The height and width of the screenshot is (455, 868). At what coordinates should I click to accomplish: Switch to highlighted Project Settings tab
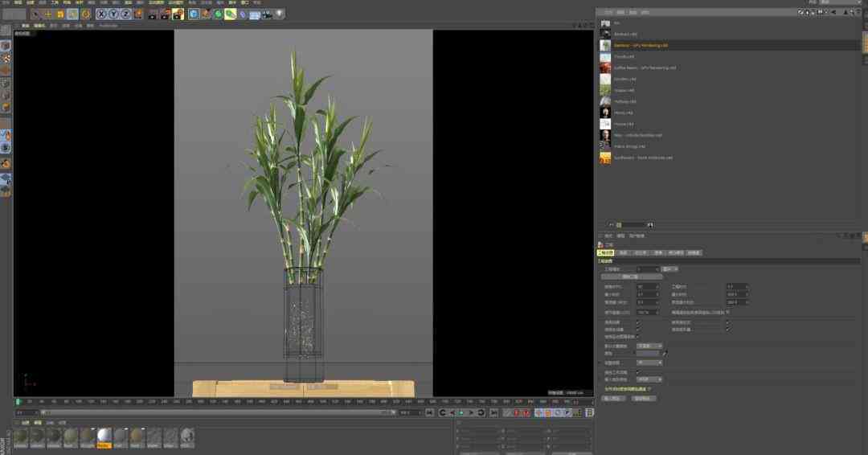coord(606,253)
